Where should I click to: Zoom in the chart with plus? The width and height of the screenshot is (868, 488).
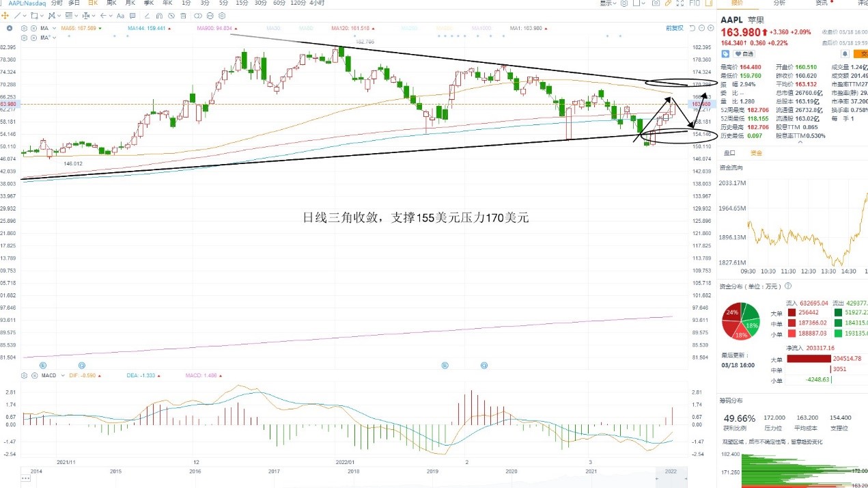(710, 28)
